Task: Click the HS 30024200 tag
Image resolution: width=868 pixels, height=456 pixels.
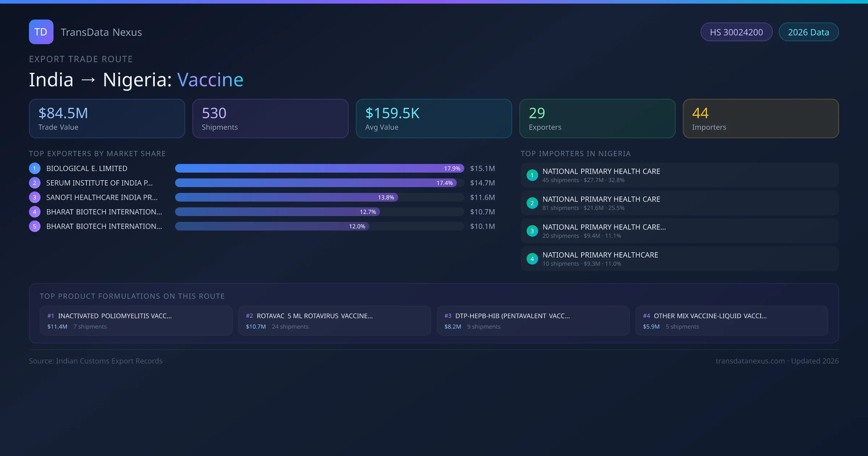Action: (x=736, y=32)
